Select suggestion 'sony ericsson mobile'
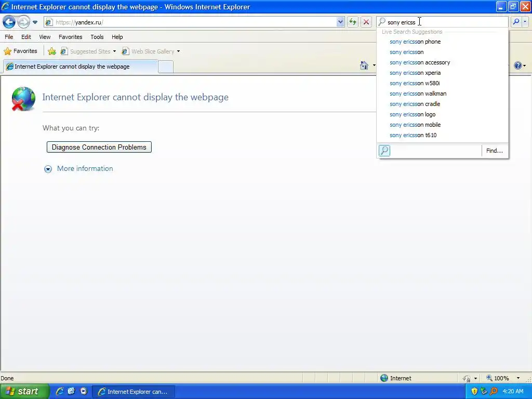532x399 pixels. (x=443, y=125)
